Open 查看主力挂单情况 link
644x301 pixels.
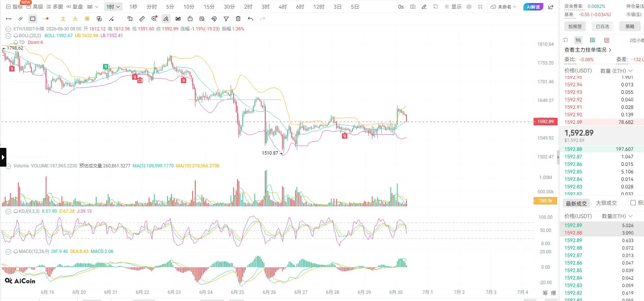pos(588,50)
